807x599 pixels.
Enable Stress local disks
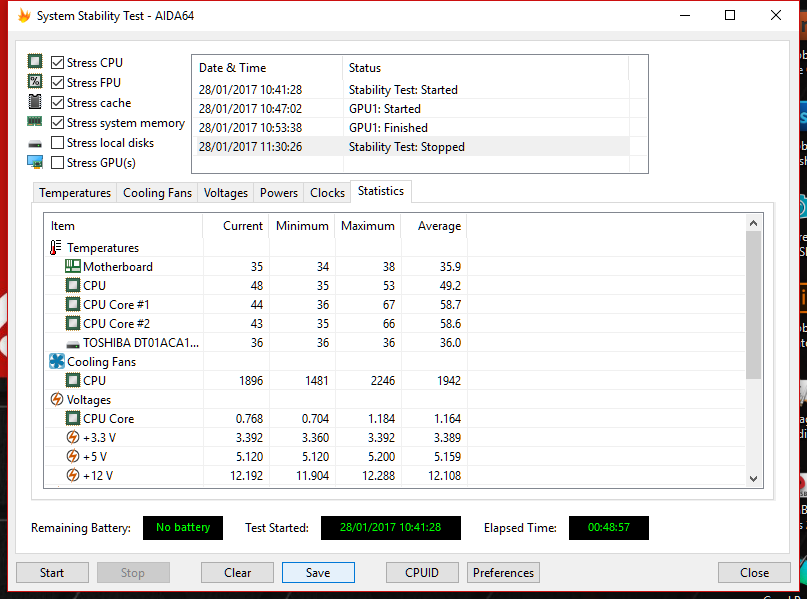click(58, 143)
